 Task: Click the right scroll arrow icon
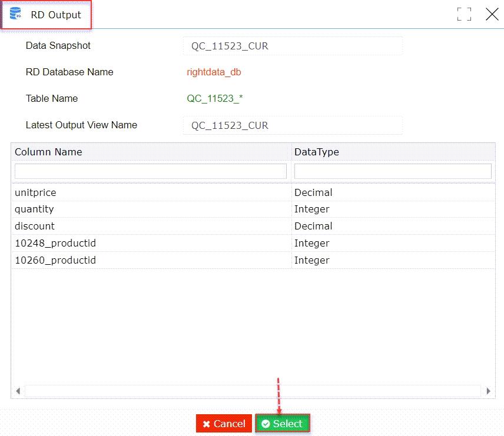(x=488, y=391)
